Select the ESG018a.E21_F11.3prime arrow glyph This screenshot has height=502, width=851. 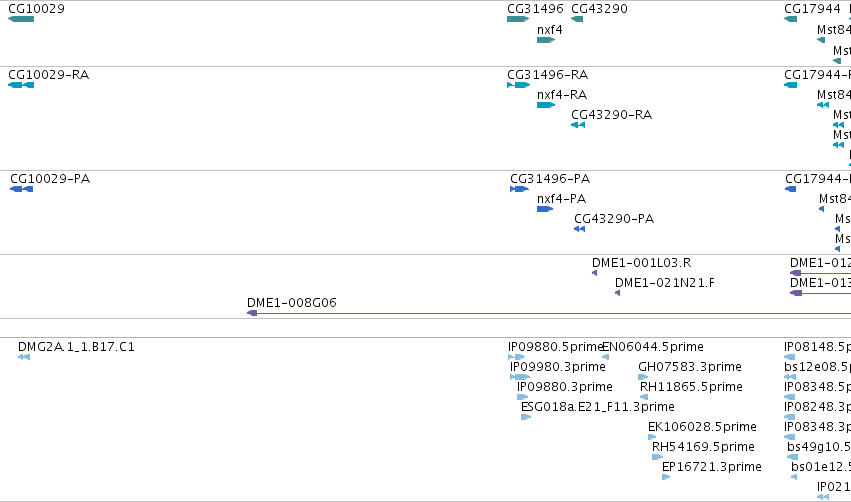pyautogui.click(x=526, y=417)
